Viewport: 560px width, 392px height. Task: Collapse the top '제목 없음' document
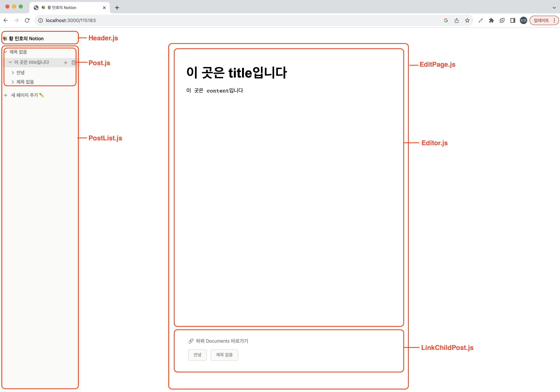[6, 52]
